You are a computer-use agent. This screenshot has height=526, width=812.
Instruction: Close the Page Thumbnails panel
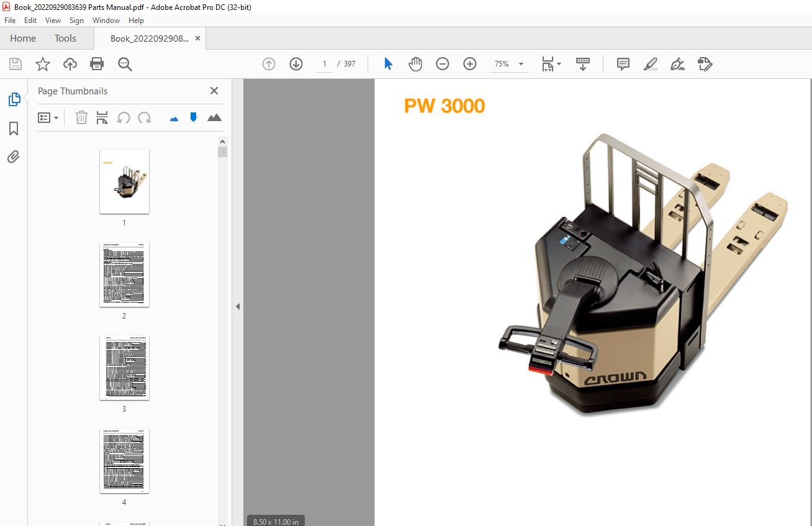point(214,91)
